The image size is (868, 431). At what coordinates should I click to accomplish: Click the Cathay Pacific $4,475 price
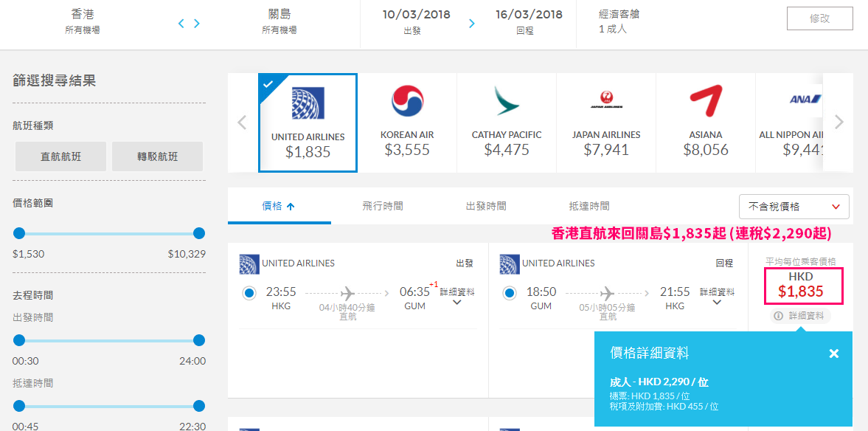507,150
